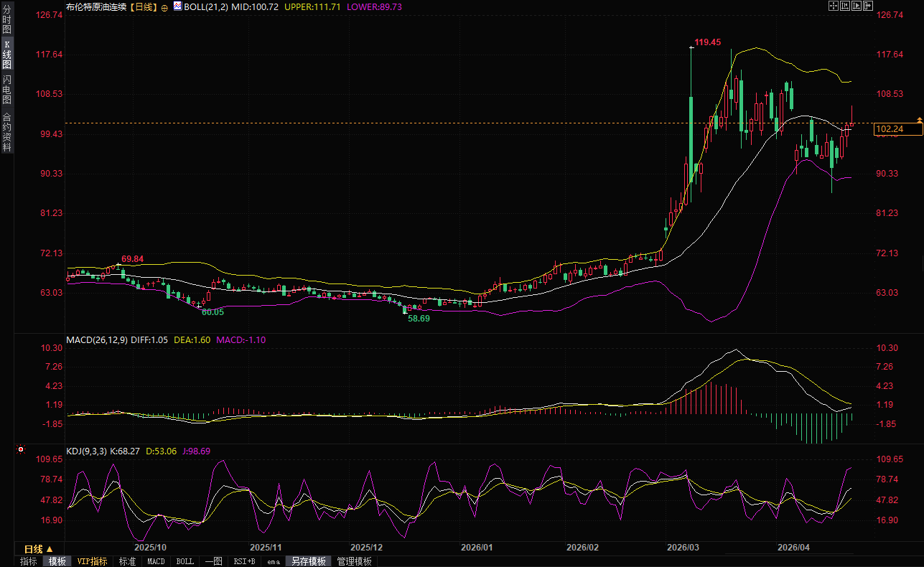Click the 60.05 trough price label
Viewport: 924px width, 567px height.
pos(213,312)
